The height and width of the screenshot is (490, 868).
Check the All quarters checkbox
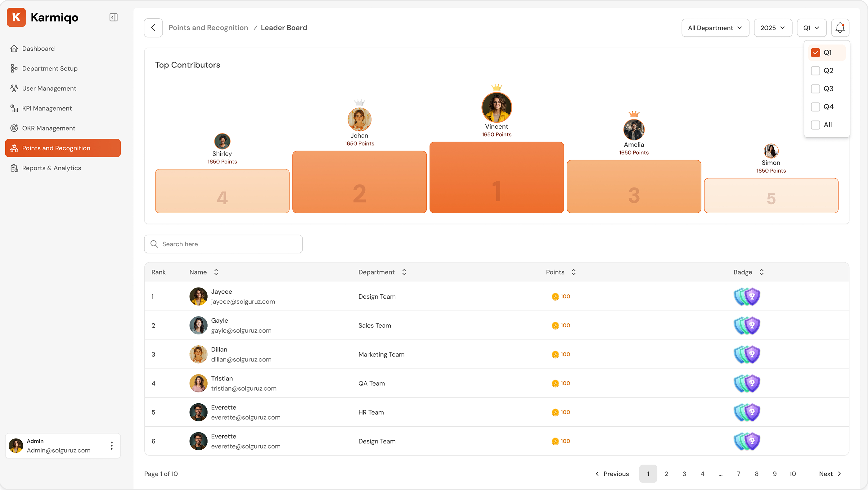coord(816,125)
